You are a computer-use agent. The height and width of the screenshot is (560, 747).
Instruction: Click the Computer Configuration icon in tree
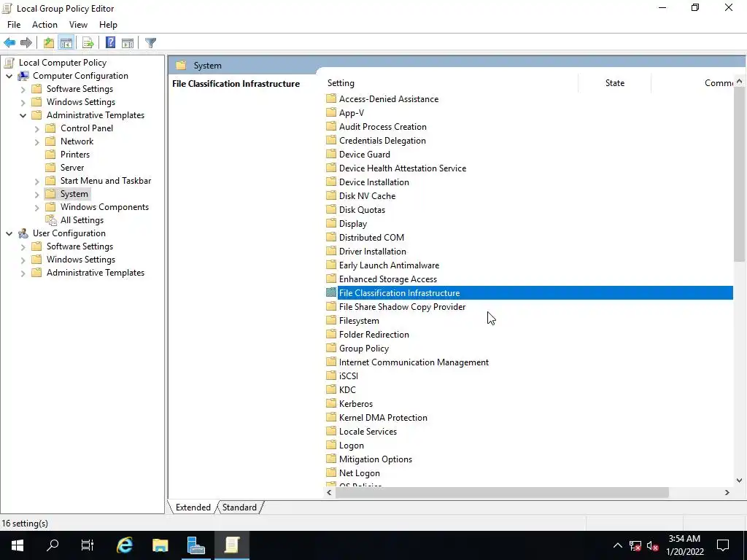[23, 76]
